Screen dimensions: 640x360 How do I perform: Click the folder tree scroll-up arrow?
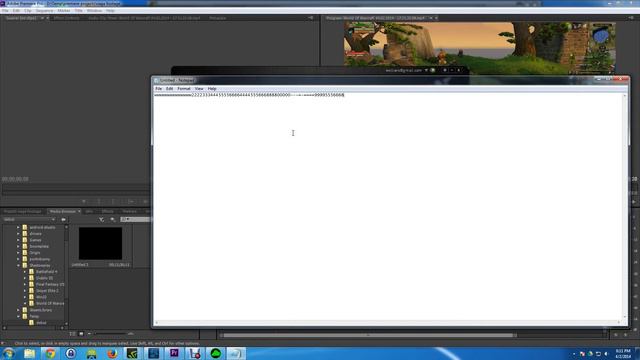(66, 227)
